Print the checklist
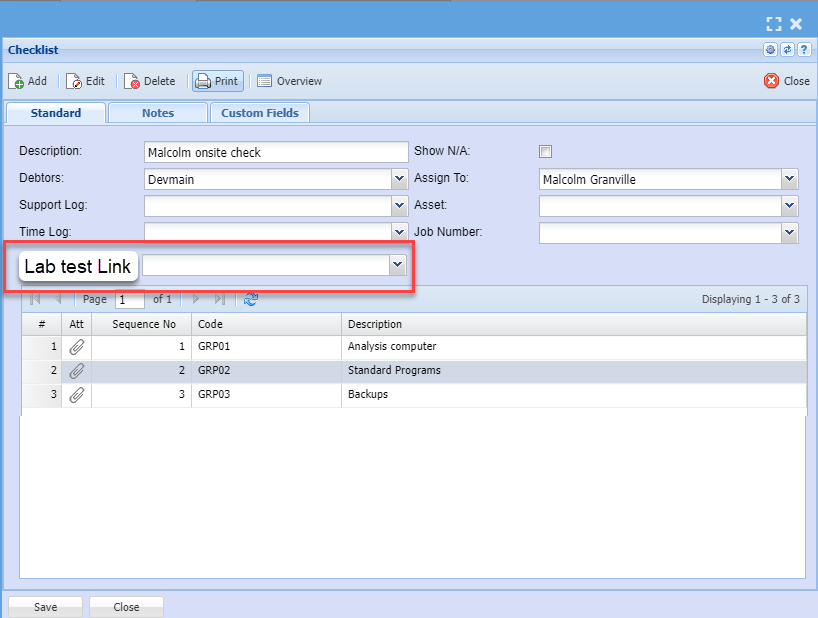This screenshot has width=818, height=618. 217,81
